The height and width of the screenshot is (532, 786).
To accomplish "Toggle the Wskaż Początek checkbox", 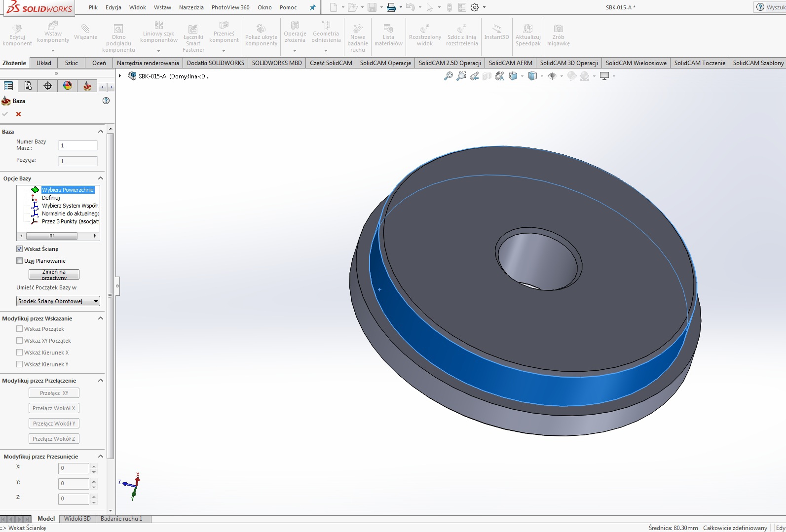I will [x=20, y=329].
